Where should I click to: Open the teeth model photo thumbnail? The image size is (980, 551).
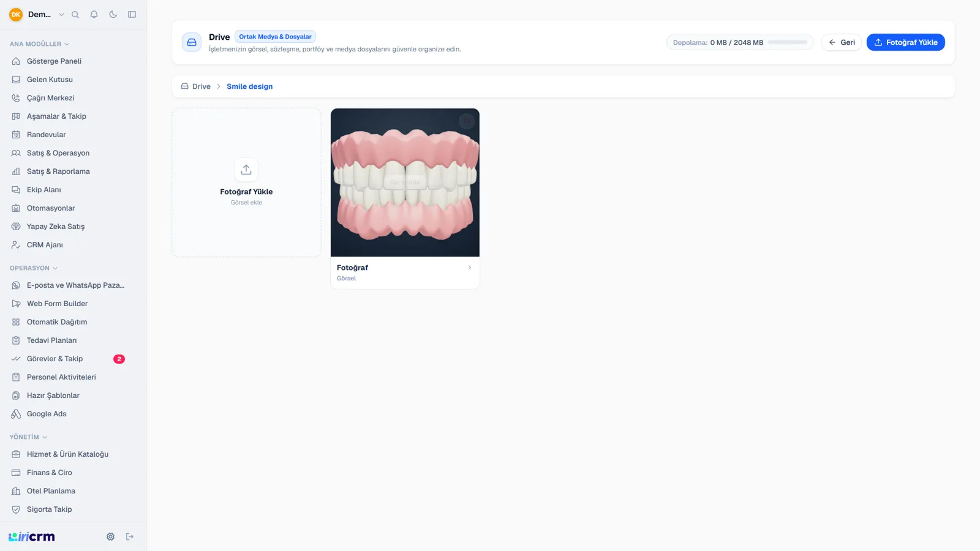coord(405,182)
